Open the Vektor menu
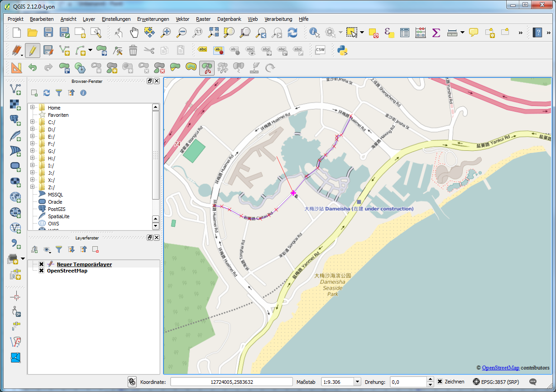Screen dimensions: 556x392 click(182, 19)
